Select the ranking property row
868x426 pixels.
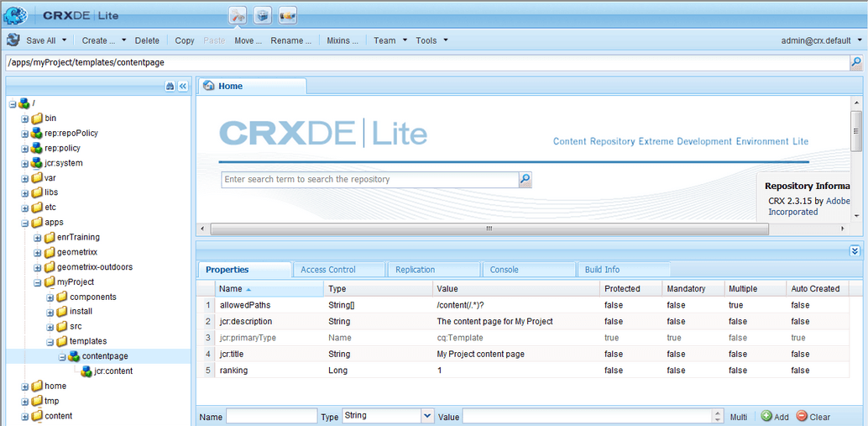pyautogui.click(x=523, y=370)
